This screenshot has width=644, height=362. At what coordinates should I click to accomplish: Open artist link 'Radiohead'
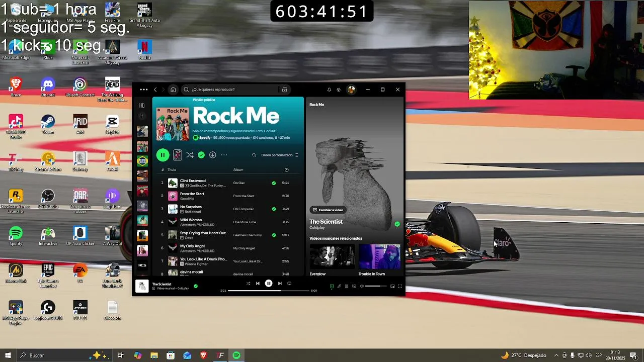pyautogui.click(x=193, y=212)
